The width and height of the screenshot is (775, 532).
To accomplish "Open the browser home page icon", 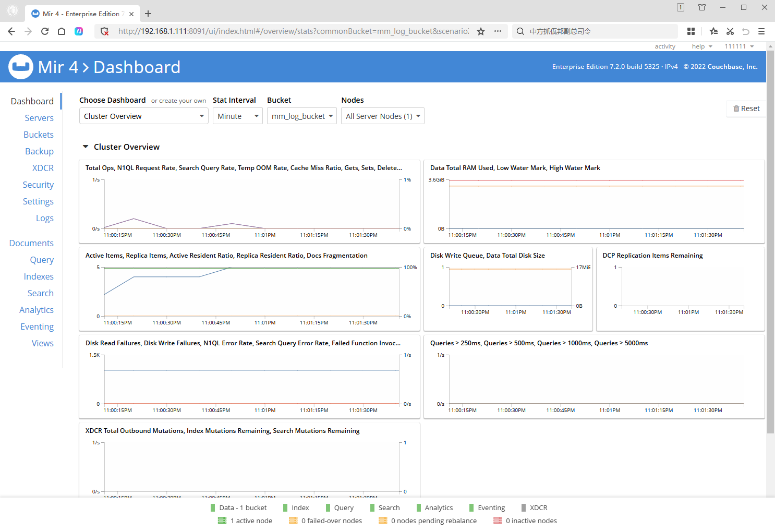I will [x=62, y=31].
